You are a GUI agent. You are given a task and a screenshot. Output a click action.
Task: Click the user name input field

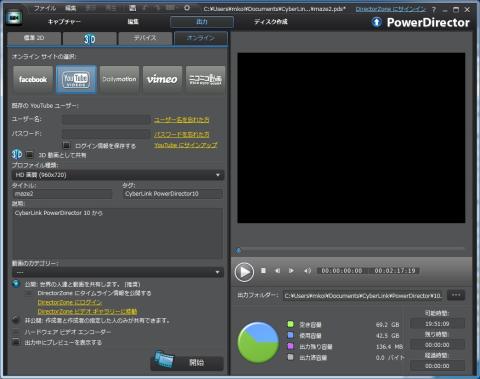point(106,119)
